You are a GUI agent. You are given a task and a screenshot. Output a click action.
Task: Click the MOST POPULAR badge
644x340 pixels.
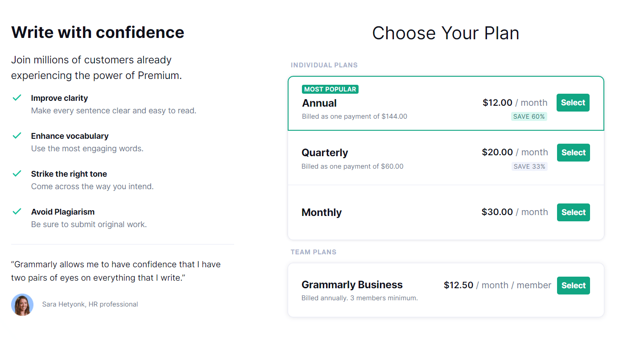(x=330, y=89)
